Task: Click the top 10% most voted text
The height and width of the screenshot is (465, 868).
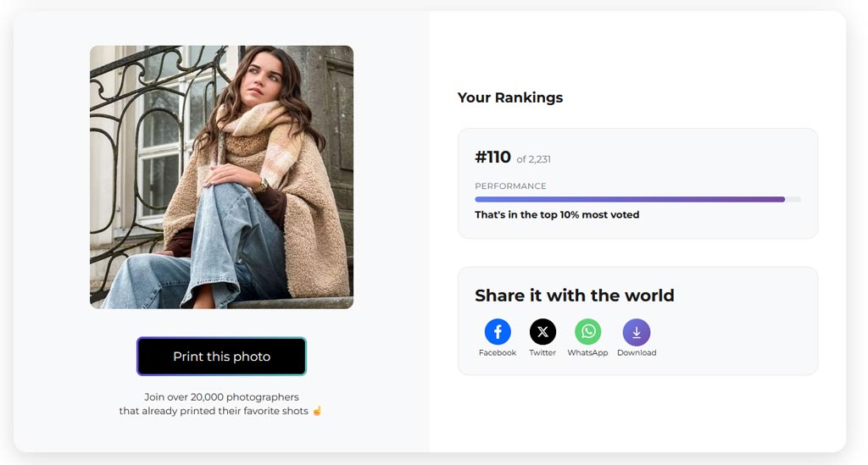Action: pos(557,215)
